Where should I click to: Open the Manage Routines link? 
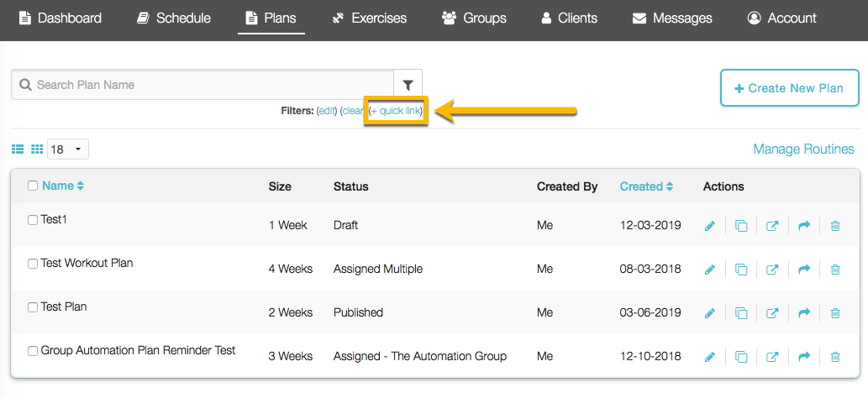[803, 149]
